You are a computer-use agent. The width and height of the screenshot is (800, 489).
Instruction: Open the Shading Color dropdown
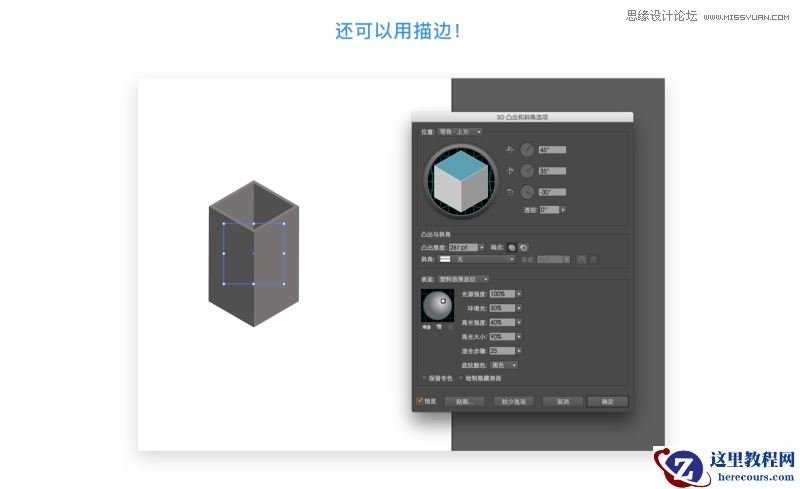point(504,365)
